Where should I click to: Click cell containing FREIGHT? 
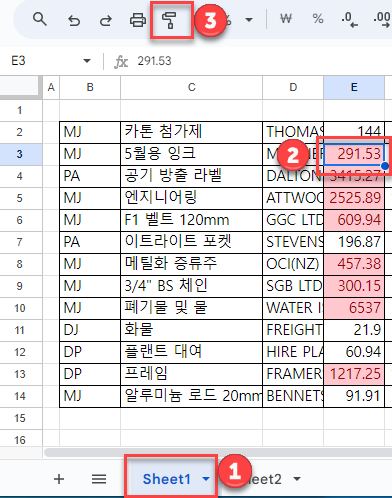click(x=293, y=330)
